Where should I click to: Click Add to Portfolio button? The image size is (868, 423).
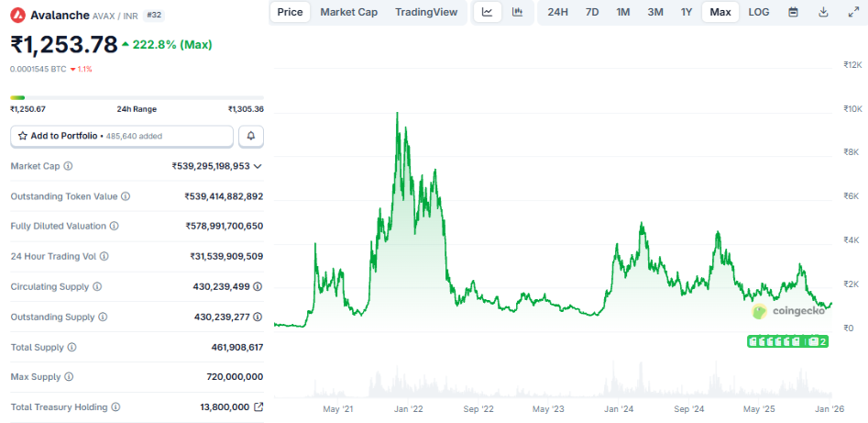coord(122,136)
